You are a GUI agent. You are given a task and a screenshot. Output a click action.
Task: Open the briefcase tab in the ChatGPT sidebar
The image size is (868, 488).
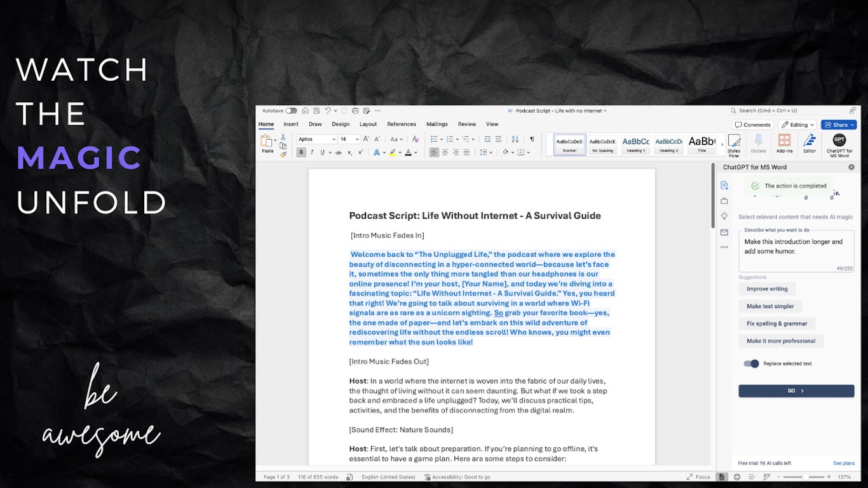(724, 201)
